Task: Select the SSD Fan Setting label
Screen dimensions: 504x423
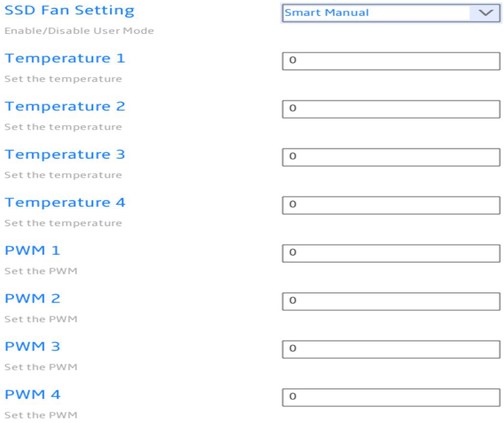Action: coord(69,10)
